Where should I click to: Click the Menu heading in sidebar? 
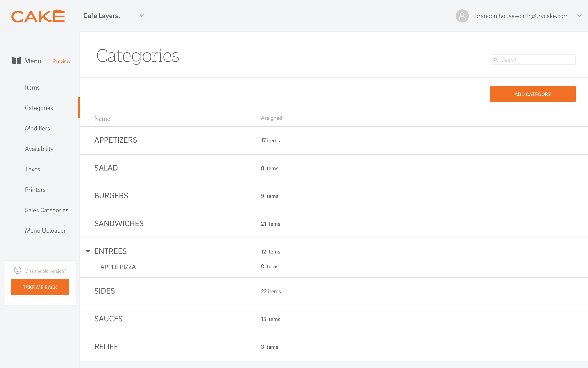click(x=33, y=61)
